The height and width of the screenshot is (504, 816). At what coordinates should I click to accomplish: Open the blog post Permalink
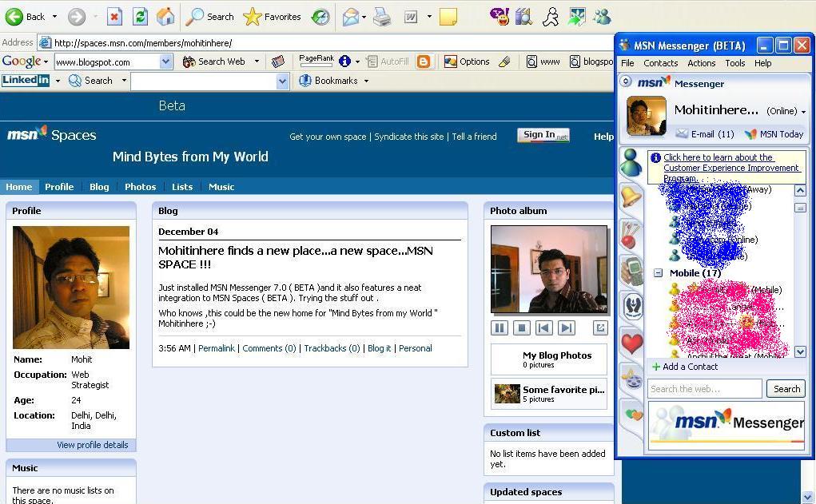pyautogui.click(x=217, y=348)
